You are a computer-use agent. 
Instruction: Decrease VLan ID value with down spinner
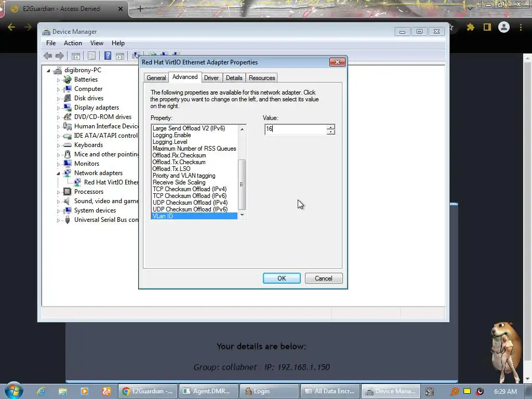331,132
